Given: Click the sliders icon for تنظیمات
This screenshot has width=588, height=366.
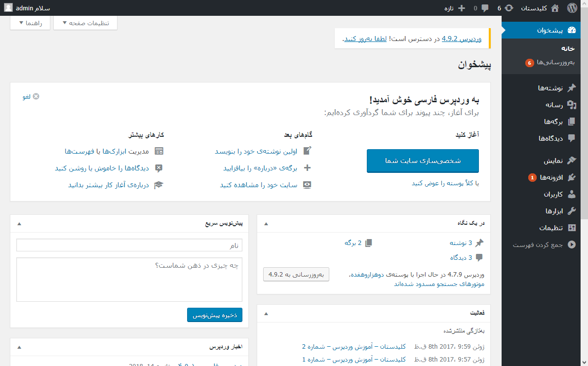Looking at the screenshot, I should coord(572,228).
